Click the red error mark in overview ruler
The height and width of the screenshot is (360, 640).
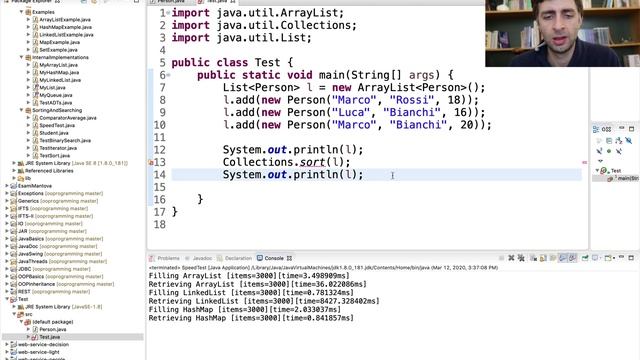pos(584,162)
